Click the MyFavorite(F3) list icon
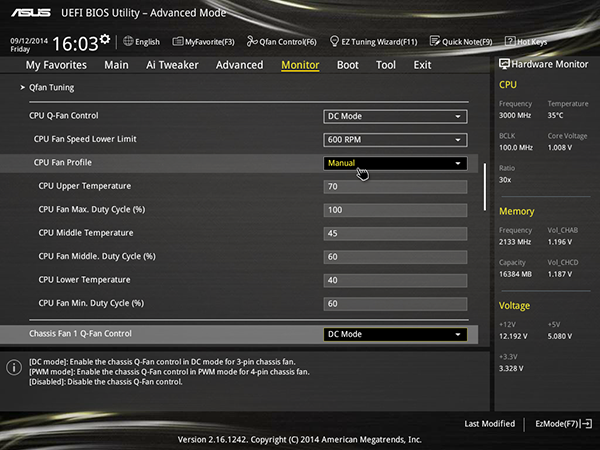 (x=178, y=41)
